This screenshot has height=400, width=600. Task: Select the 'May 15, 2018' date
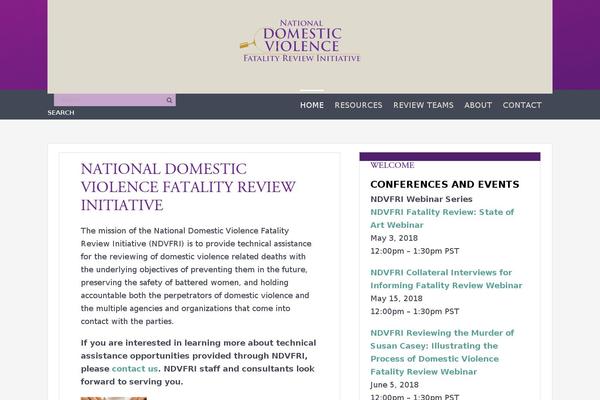(x=396, y=299)
